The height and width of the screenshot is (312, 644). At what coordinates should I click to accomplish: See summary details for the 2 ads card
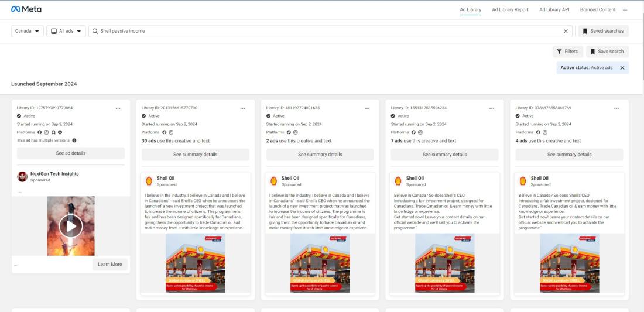point(320,155)
